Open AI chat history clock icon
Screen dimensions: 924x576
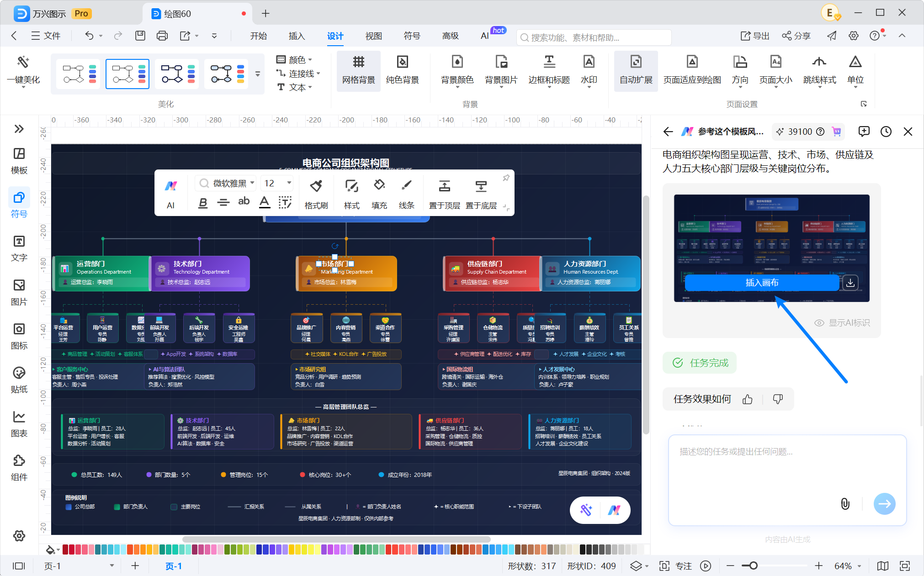tap(886, 132)
